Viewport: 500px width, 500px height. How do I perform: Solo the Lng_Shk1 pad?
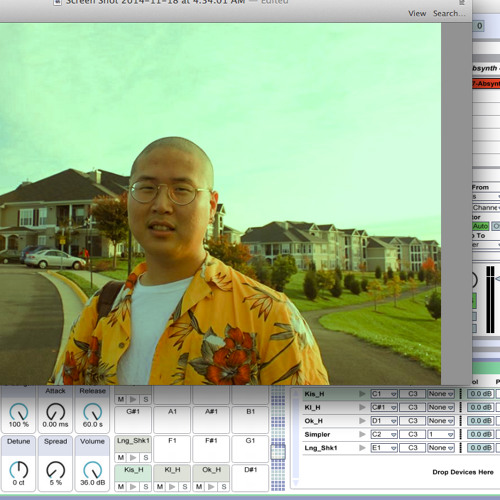click(146, 457)
